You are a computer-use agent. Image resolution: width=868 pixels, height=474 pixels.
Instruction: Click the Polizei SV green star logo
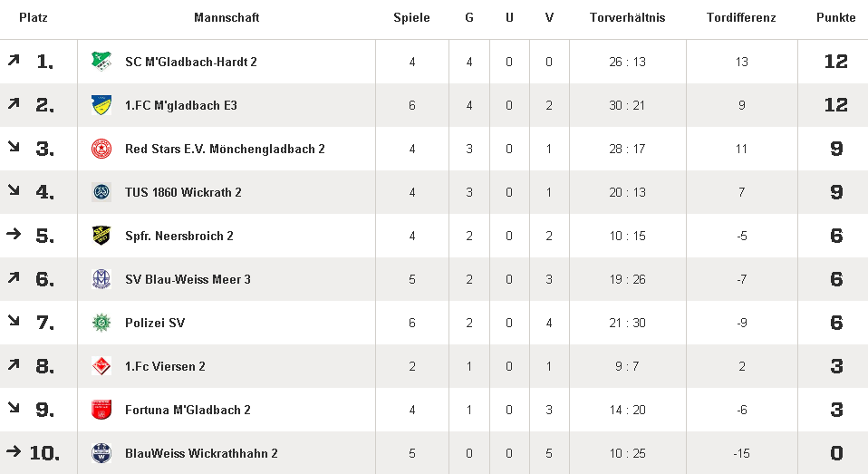[101, 323]
